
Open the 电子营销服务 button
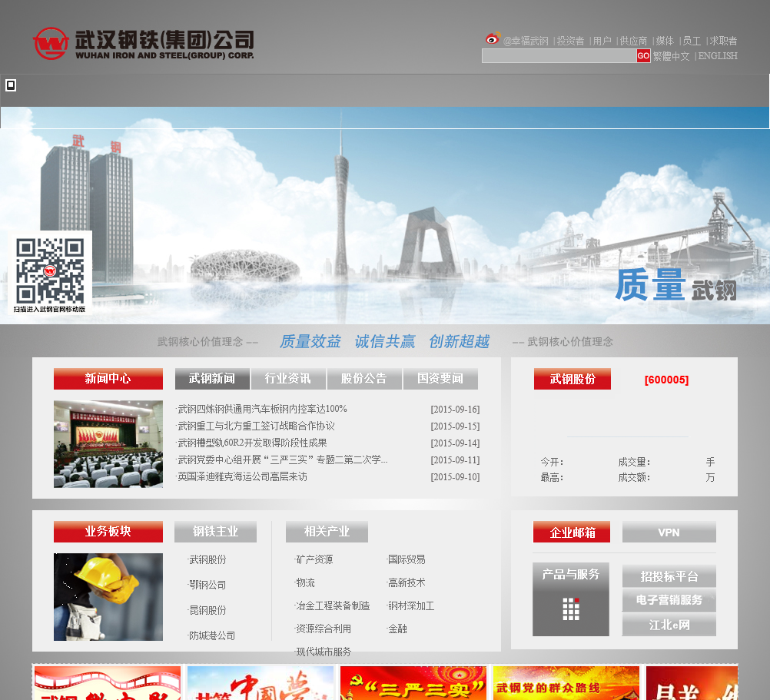pyautogui.click(x=669, y=600)
